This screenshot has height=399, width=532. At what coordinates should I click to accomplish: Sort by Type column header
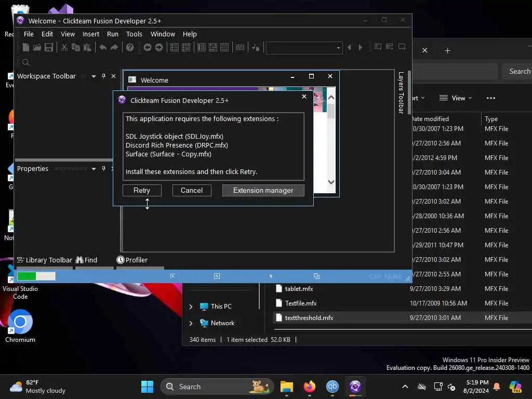pyautogui.click(x=491, y=119)
